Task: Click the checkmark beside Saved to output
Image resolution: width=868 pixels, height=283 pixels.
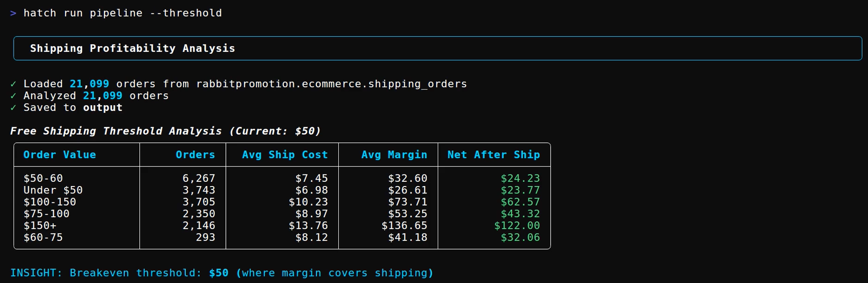Action: [13, 108]
